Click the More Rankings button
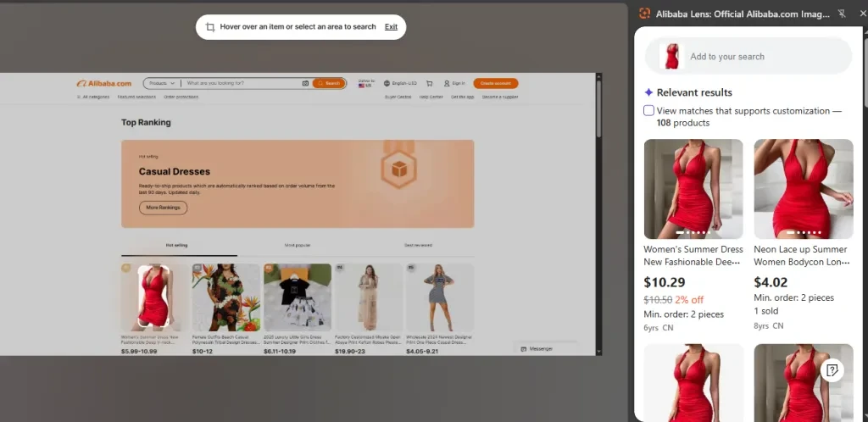868x422 pixels. [164, 208]
